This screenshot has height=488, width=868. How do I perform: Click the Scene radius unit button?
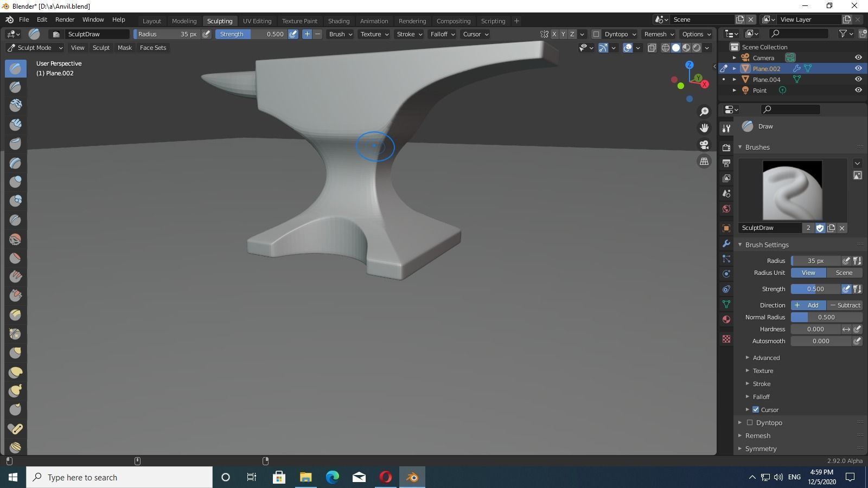tap(844, 273)
